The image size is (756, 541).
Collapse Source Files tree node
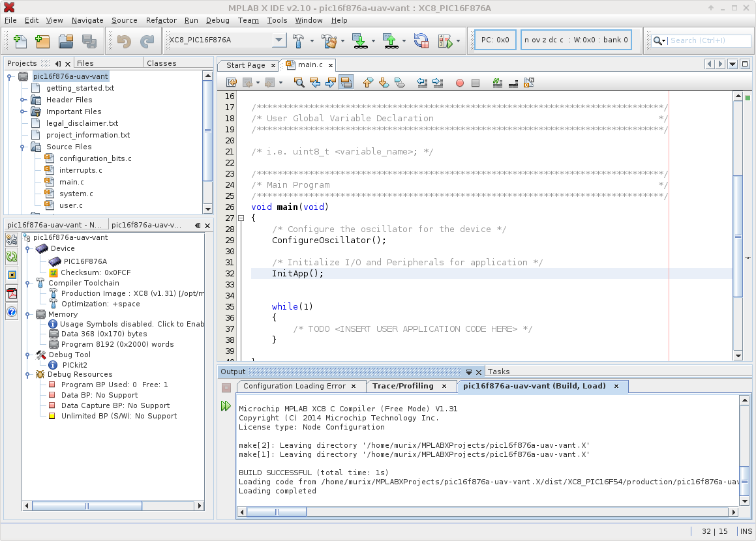22,147
